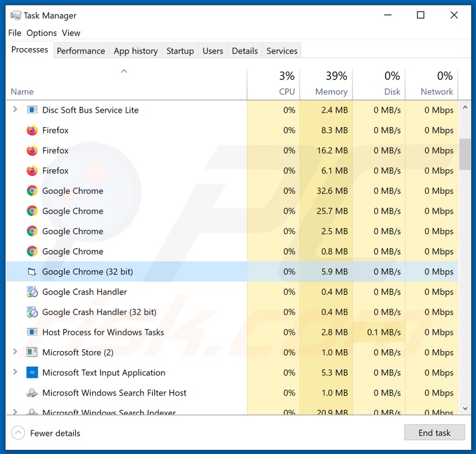Click the Firefox icon in the 8.3 MB row
The image size is (476, 454).
pos(32,130)
